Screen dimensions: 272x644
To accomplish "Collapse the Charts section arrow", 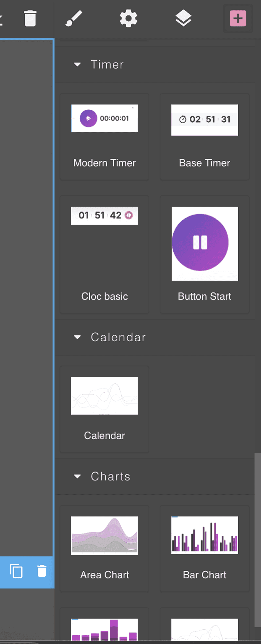I will click(77, 477).
